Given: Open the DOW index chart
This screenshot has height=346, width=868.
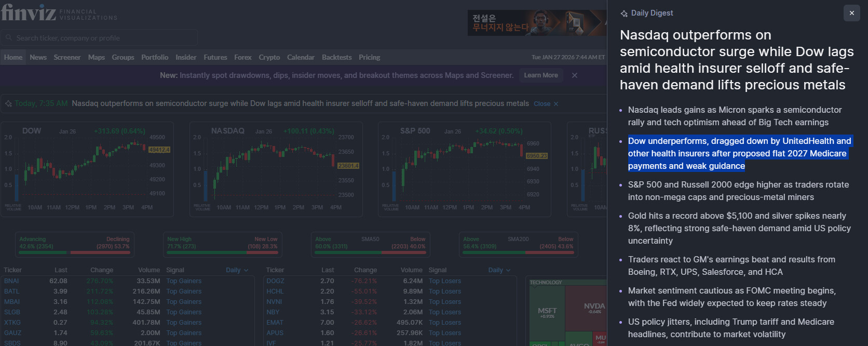Looking at the screenshot, I should pos(87,169).
